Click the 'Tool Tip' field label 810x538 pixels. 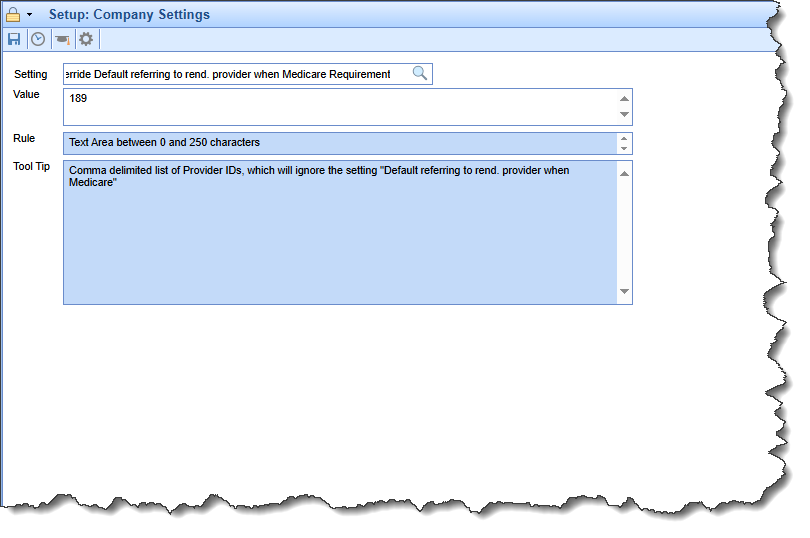32,166
